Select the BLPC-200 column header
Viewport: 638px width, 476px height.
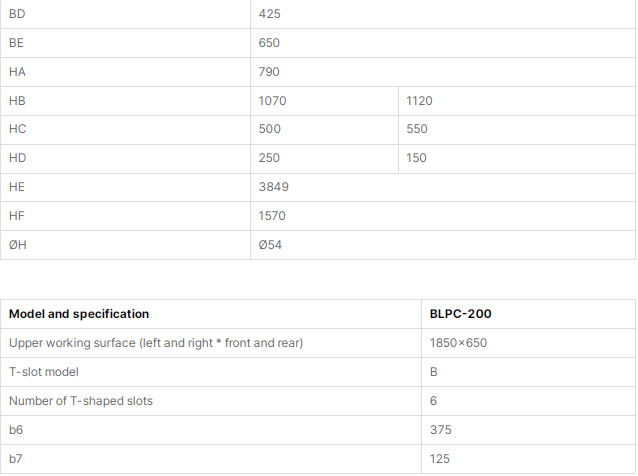pos(461,314)
